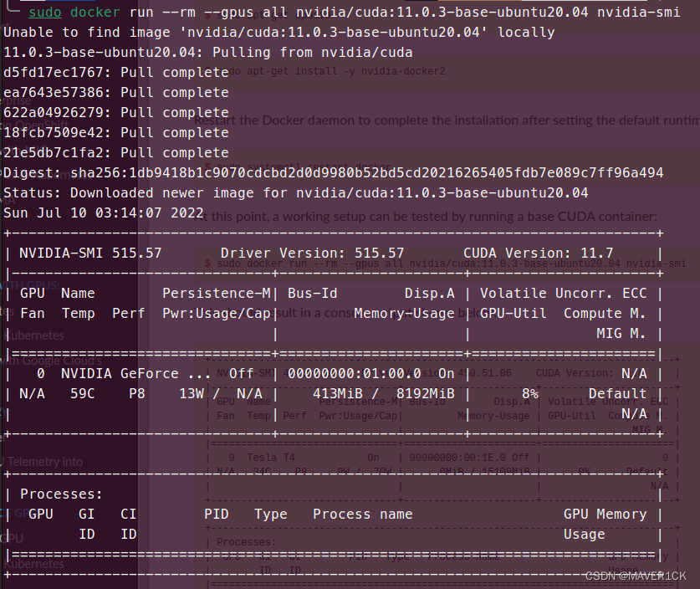
Task: Click the sha256 Digest line
Action: 334,173
